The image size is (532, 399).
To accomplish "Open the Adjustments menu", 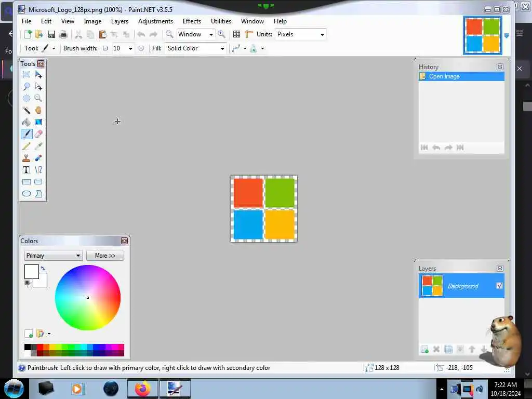I will [155, 21].
